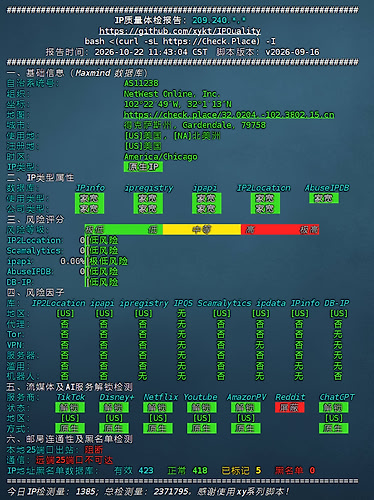Click the city text Gardendale, 79758

(x=224, y=125)
